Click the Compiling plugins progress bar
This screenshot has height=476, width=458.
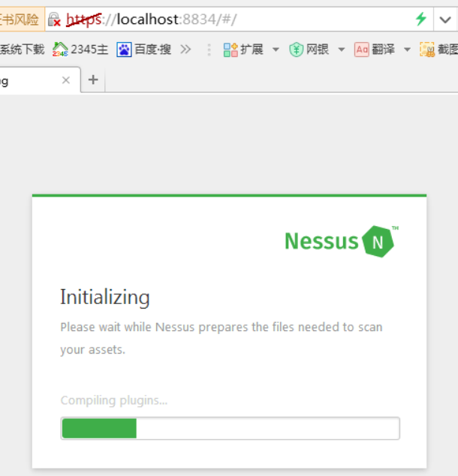click(x=230, y=428)
